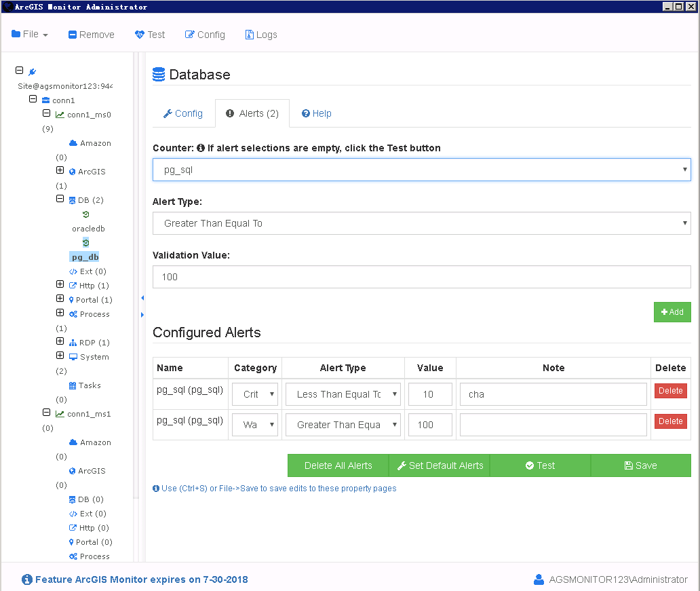This screenshot has height=591, width=700.
Task: Expand the ArcGIS (1) node under conn1_ms0
Action: (60, 170)
